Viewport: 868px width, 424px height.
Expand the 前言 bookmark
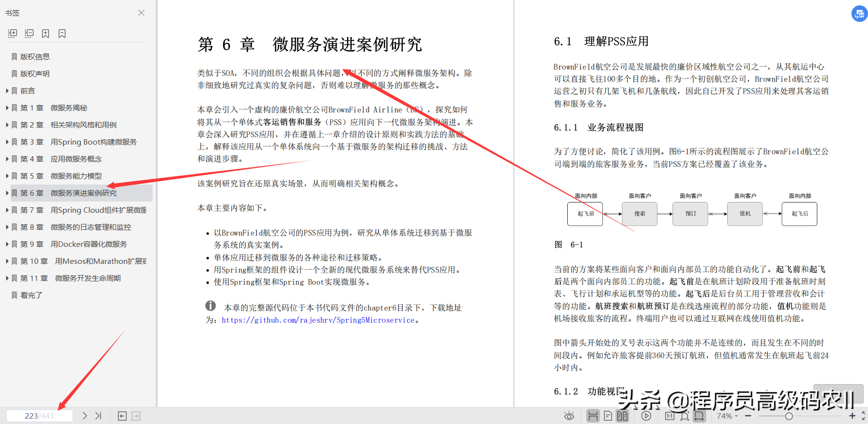coord(7,91)
